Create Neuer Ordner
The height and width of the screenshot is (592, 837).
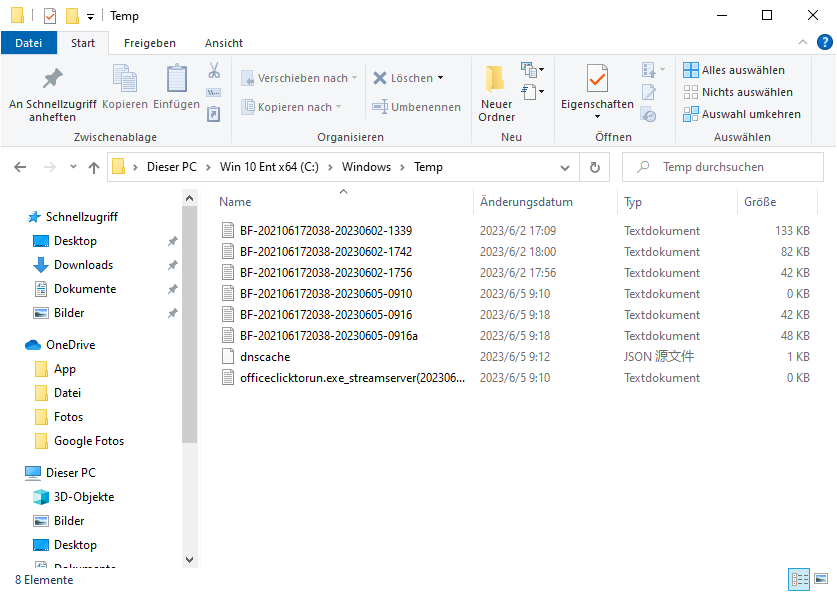pos(496,94)
